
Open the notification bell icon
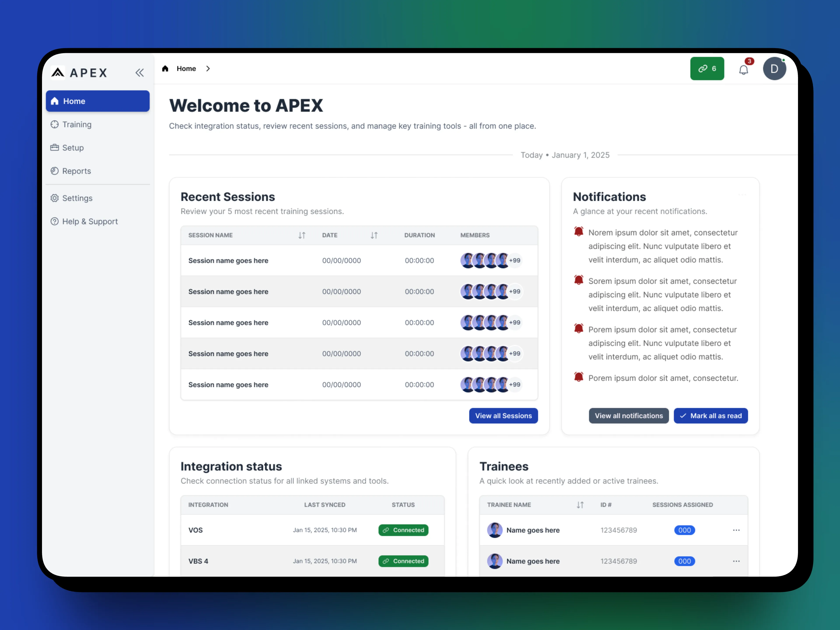(x=744, y=70)
